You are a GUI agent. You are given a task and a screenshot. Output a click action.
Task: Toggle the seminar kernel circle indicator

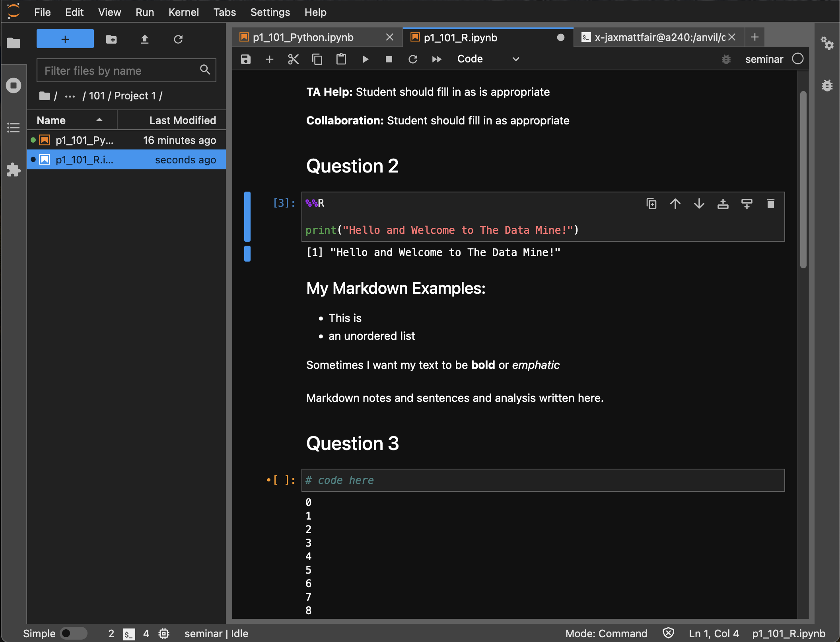pyautogui.click(x=798, y=59)
